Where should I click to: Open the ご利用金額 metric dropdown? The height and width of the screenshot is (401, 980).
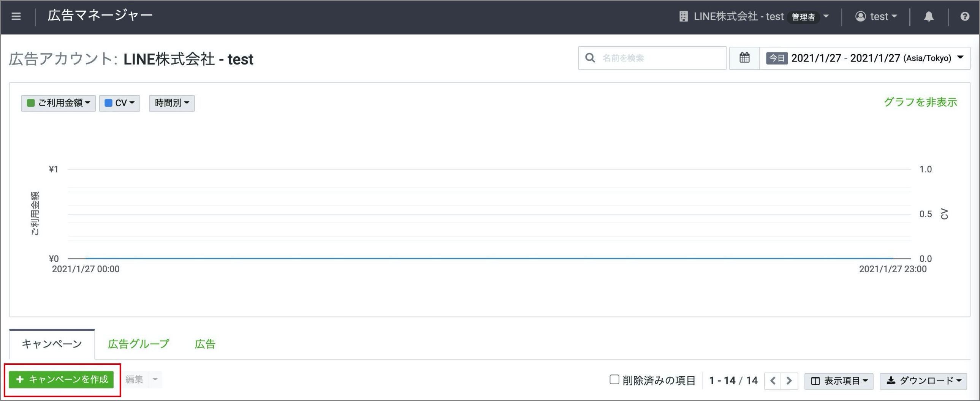click(x=58, y=103)
